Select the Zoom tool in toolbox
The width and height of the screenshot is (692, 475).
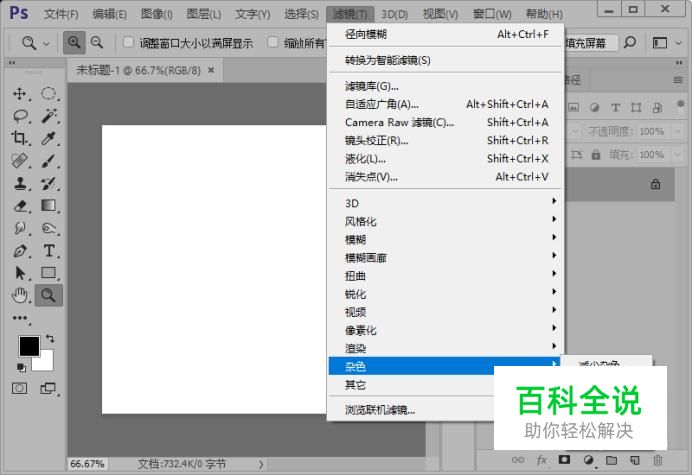pos(49,295)
